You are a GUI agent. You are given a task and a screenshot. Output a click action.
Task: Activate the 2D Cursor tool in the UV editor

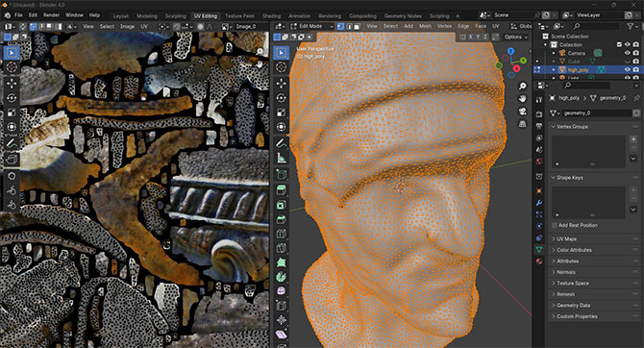tap(12, 67)
